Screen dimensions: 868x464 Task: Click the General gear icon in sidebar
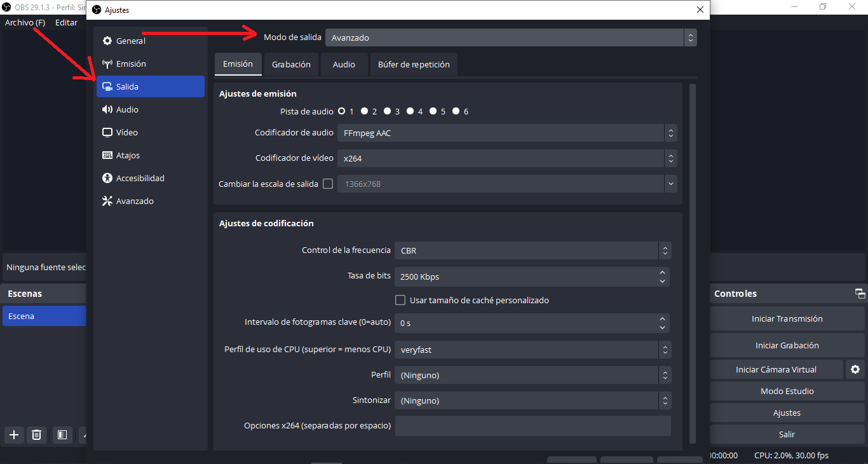107,41
